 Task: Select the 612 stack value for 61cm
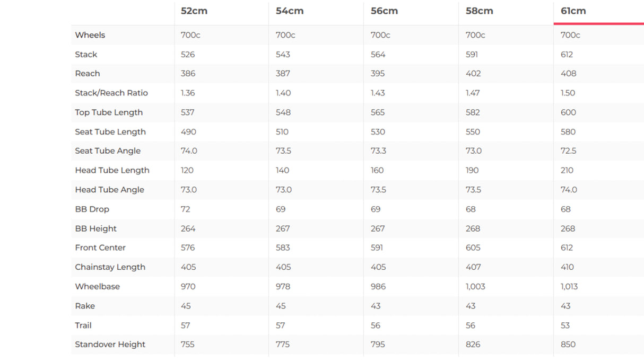(x=567, y=55)
